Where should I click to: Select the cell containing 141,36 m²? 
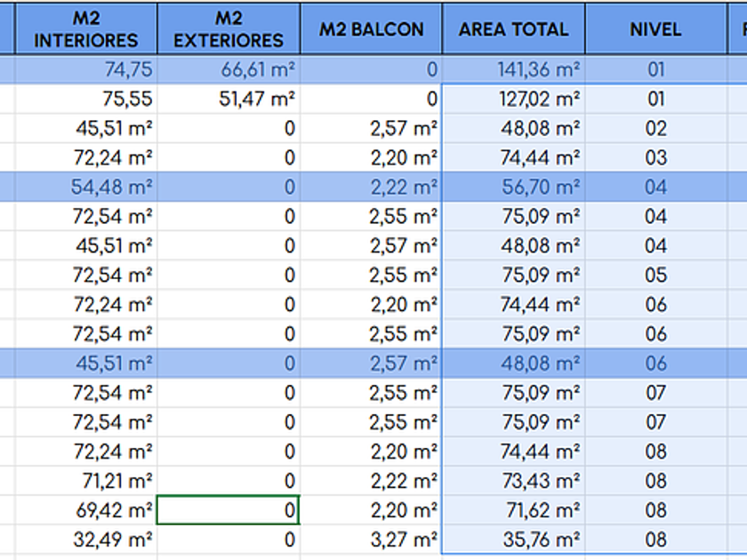pyautogui.click(x=513, y=69)
